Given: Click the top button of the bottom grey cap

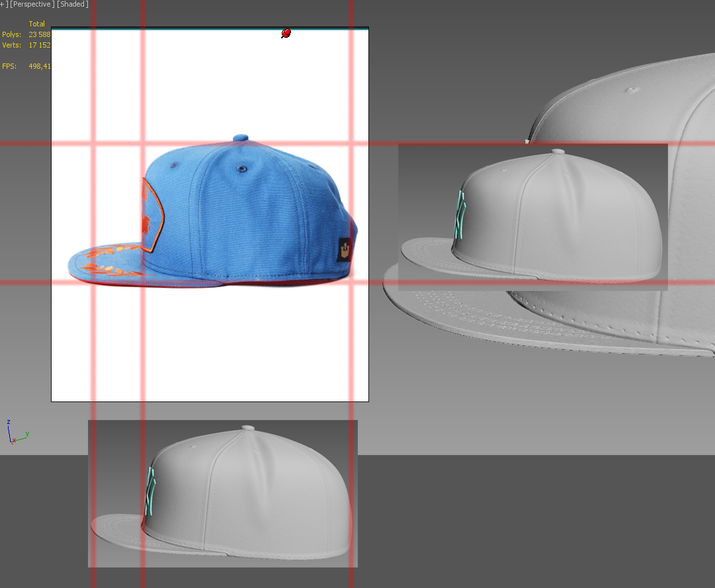Looking at the screenshot, I should coord(248,429).
